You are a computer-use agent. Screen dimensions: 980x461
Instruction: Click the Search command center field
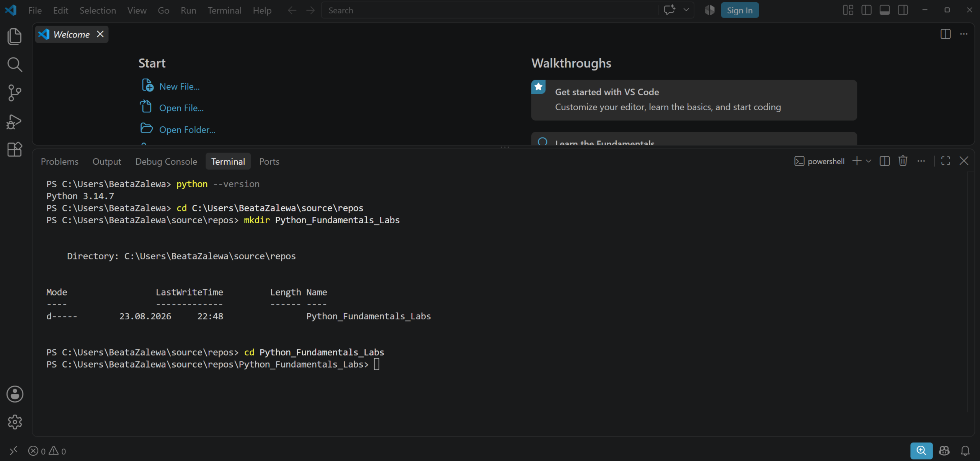(489, 10)
